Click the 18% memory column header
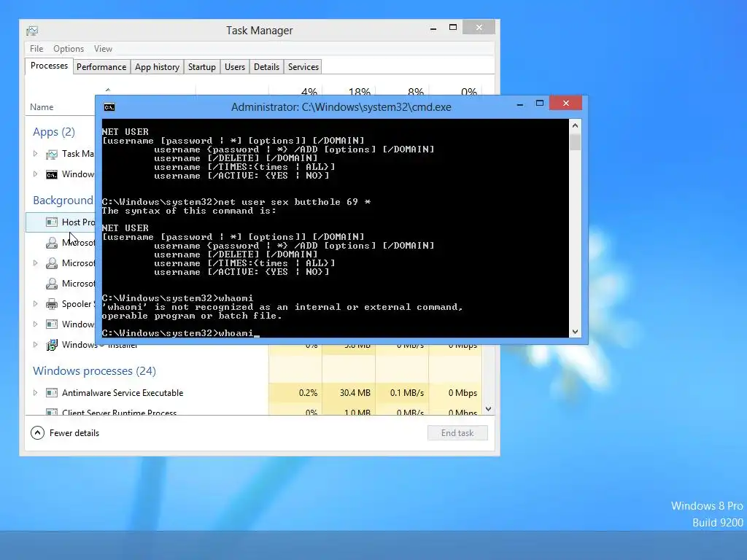 359,91
